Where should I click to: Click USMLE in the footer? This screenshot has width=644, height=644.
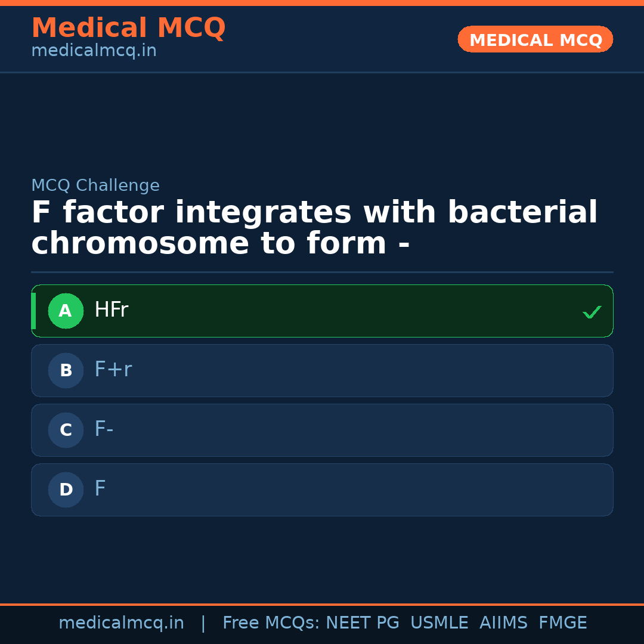coord(439,623)
